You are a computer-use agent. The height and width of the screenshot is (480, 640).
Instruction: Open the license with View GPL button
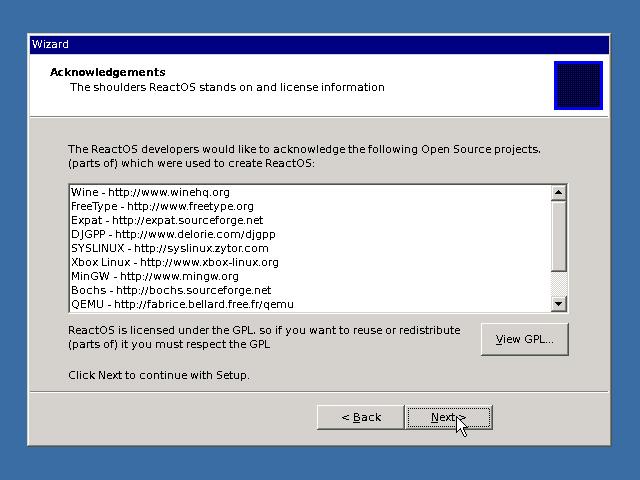coord(524,339)
